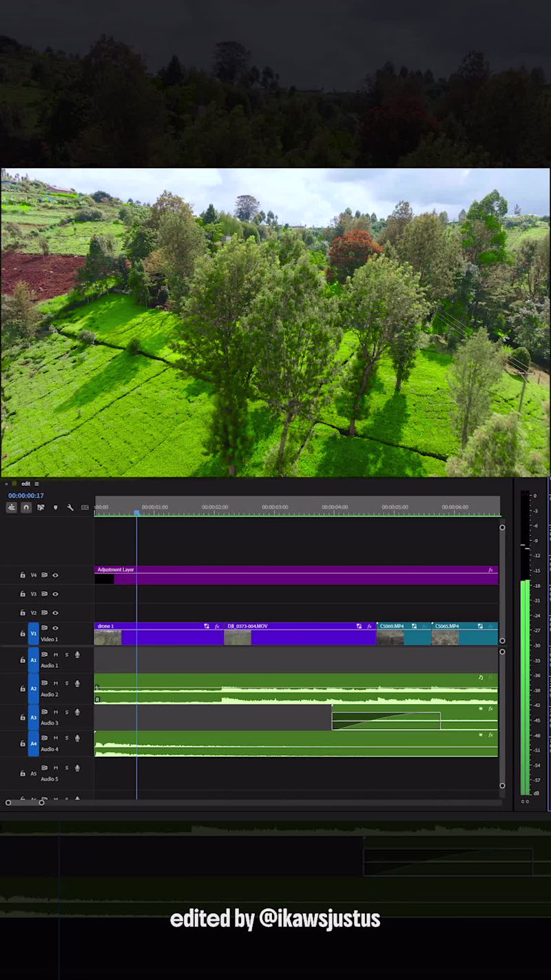Click fx badge on Audio 3 clip
The height and width of the screenshot is (980, 551).
(490, 708)
